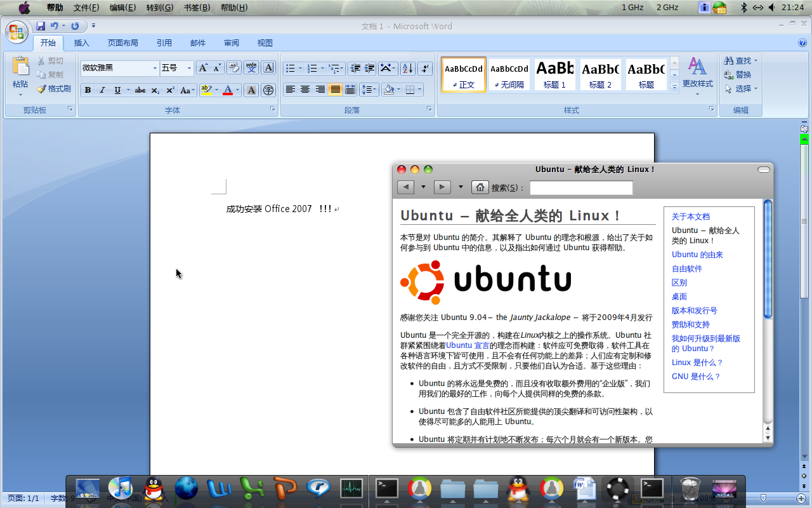812x508 pixels.
Task: Open the 版本和发行号 link
Action: point(695,311)
